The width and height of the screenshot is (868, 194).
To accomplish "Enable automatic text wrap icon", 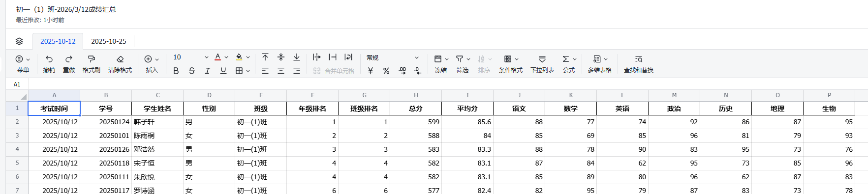I will point(348,57).
